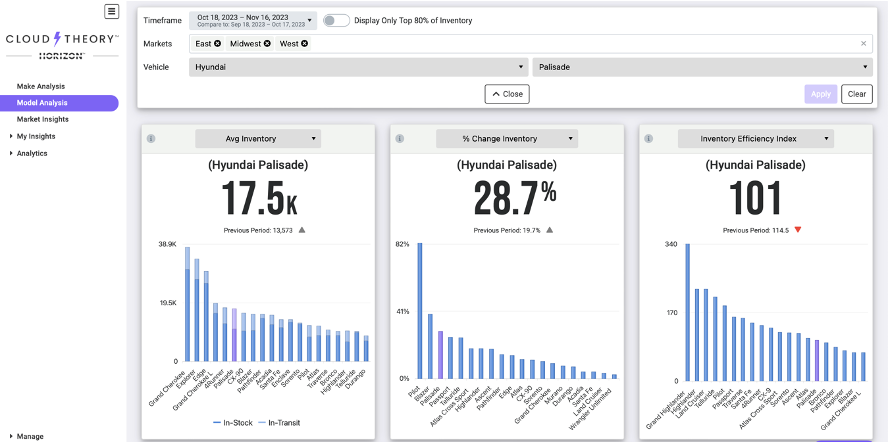
Task: Click the Markets label
Action: (x=157, y=44)
